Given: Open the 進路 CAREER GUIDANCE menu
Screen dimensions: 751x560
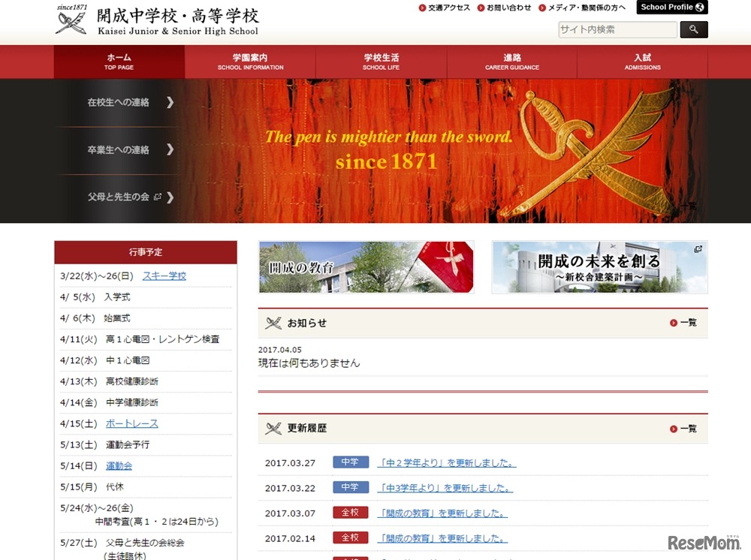Looking at the screenshot, I should [512, 62].
